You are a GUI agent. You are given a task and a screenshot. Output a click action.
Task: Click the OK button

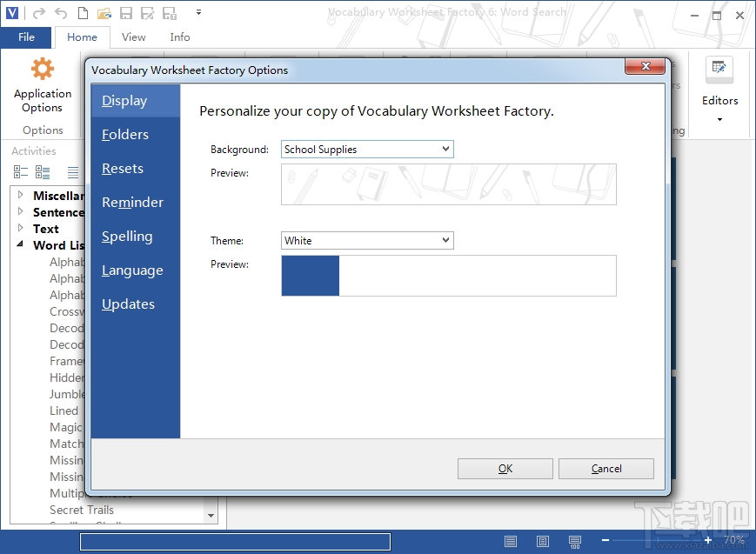pos(505,468)
